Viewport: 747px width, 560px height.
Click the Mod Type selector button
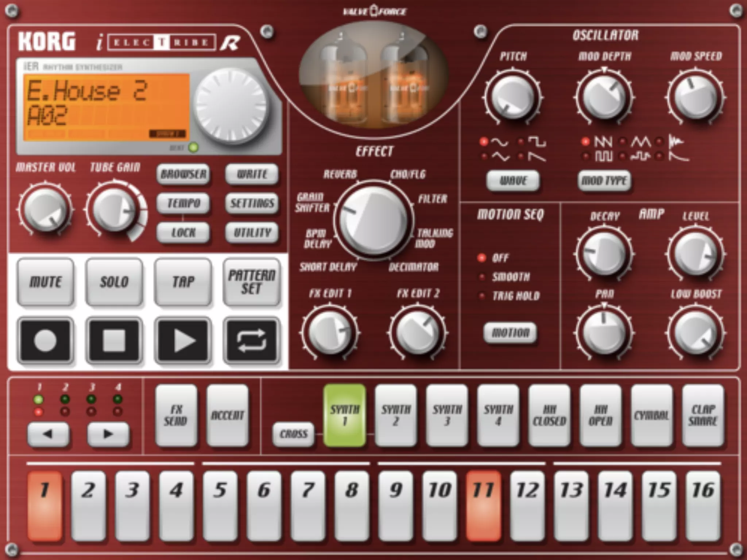tap(604, 180)
